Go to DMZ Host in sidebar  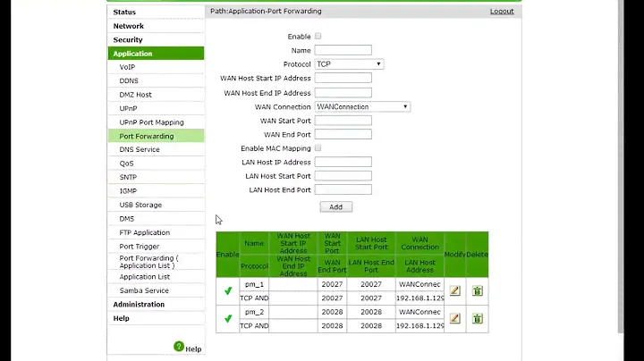[x=136, y=95]
